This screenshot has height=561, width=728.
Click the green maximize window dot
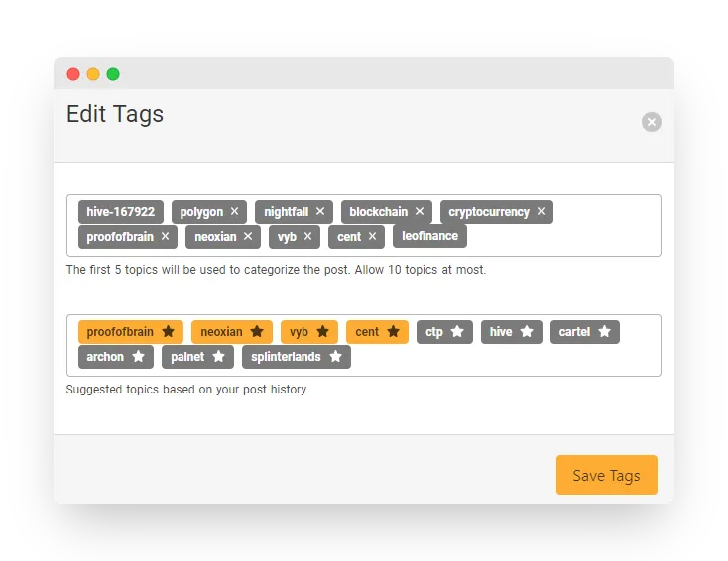coord(113,74)
